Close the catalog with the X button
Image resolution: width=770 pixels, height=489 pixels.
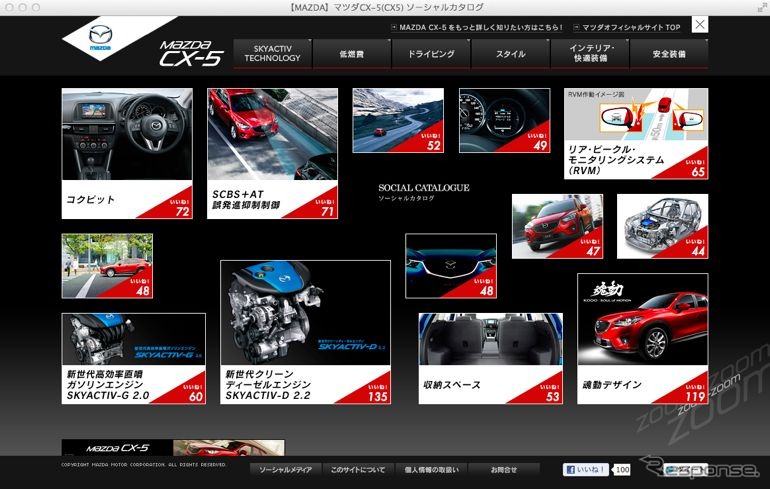[700, 25]
